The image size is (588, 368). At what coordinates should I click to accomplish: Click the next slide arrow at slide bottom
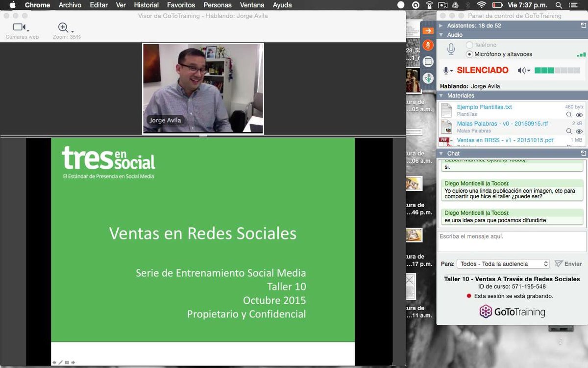tap(73, 363)
